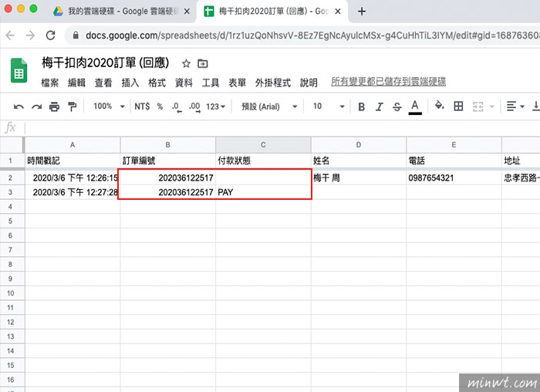Screen dimensions: 540x392
Task: Select column D header
Action: pyautogui.click(x=359, y=145)
